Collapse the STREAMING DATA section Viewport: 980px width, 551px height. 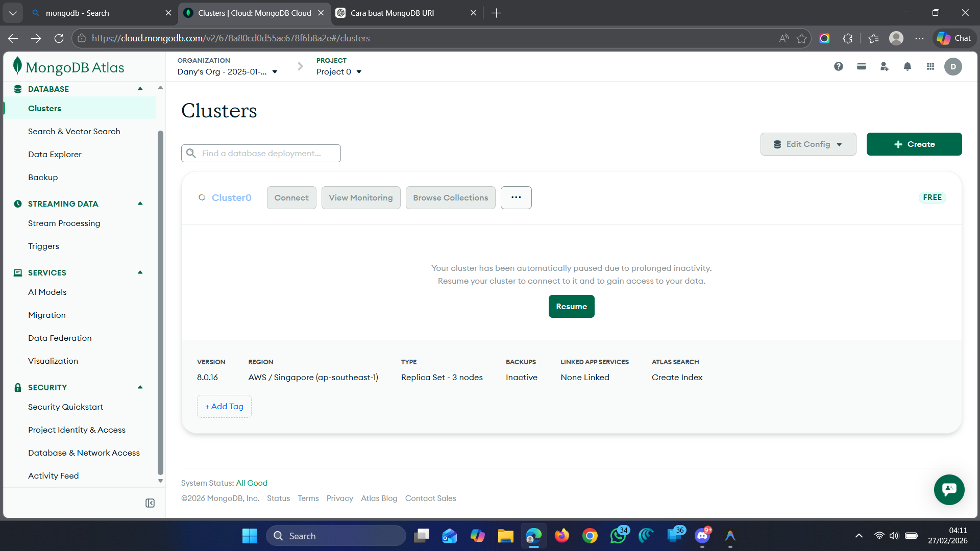140,204
